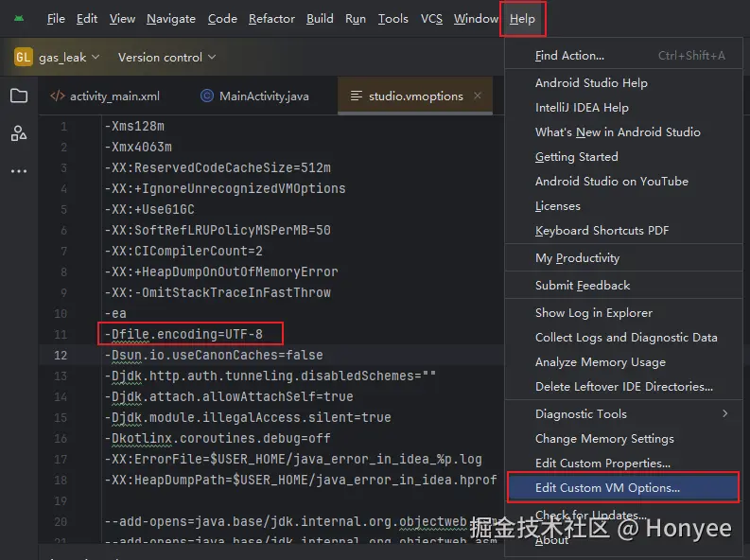Click the -Dsun.io.useCanonCaches=false line

point(214,355)
